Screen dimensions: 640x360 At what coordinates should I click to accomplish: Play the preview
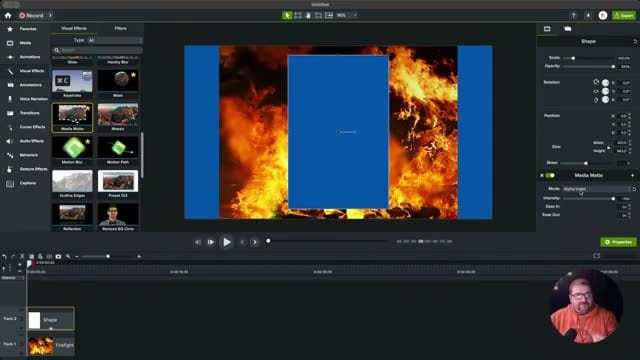coord(227,242)
